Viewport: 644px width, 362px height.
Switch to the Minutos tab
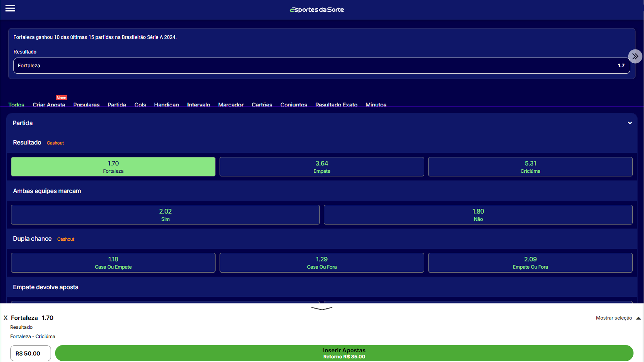click(x=376, y=105)
